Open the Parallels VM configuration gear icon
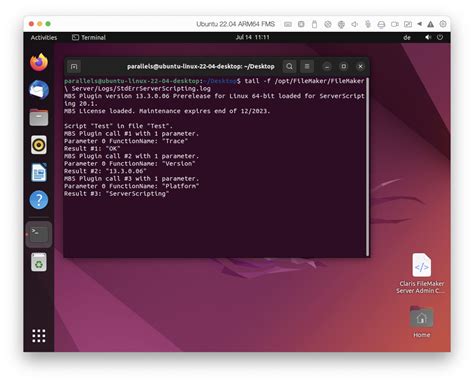474x383 pixels. pos(443,24)
